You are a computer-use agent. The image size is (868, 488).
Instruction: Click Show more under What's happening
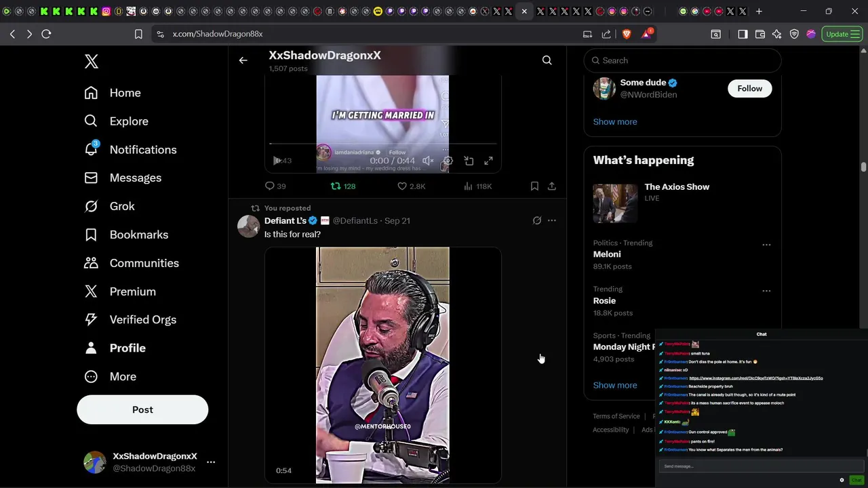[615, 385]
